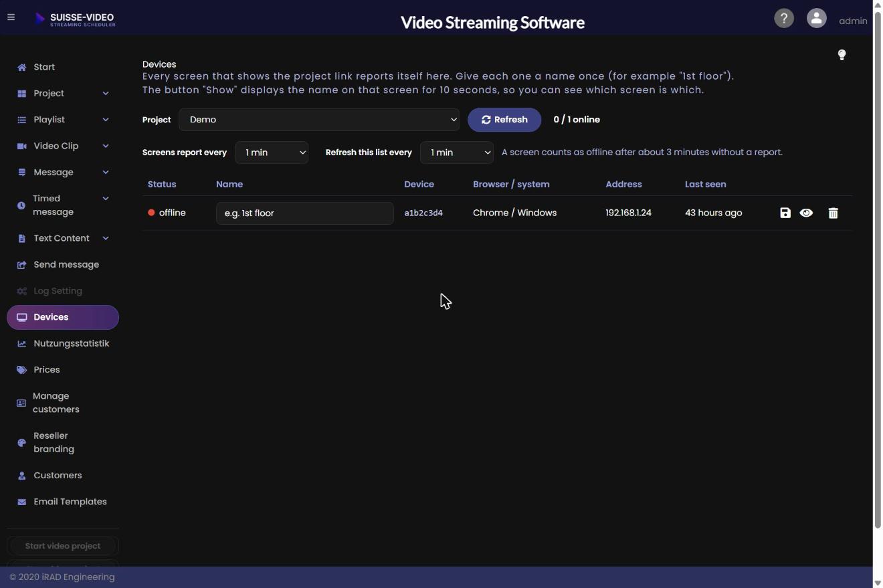The image size is (883, 588).
Task: Expand the Timed message sidebar menu
Action: [x=63, y=205]
